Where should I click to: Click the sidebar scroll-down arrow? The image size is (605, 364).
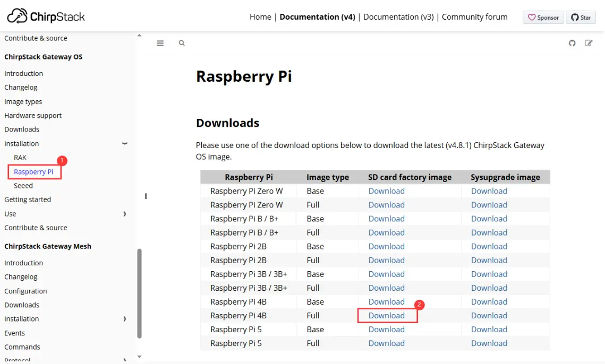pos(140,357)
